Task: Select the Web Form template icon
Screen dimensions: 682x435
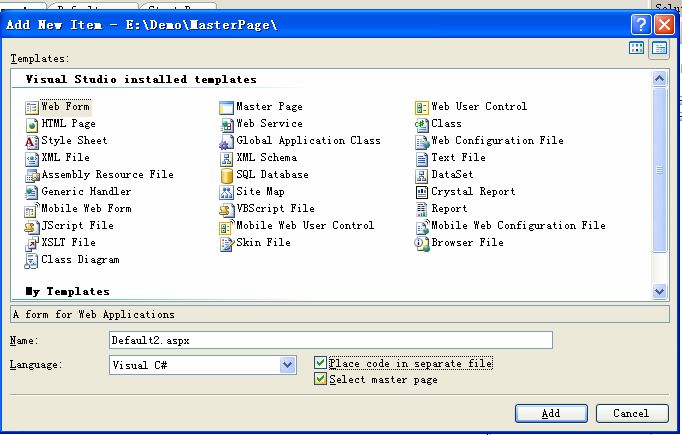Action: coord(32,107)
